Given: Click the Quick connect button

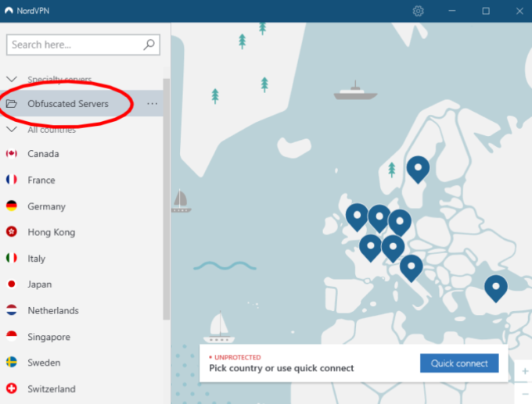Looking at the screenshot, I should click(x=459, y=363).
